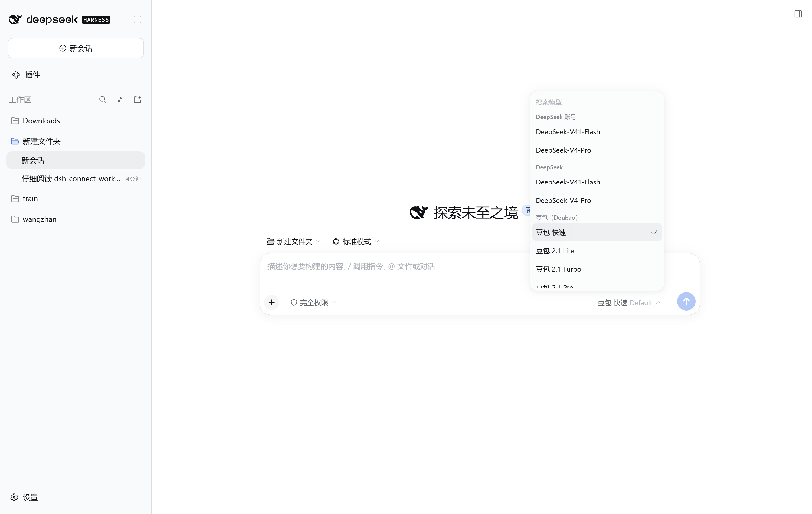Start a 新会话 from top button
Screen dimensions: 812x514
tap(76, 48)
